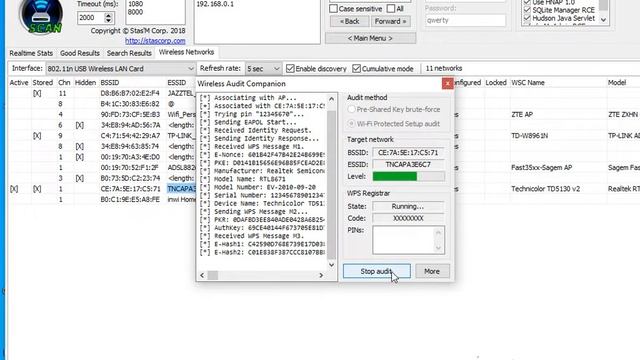Click the Back search button

(x=349, y=22)
